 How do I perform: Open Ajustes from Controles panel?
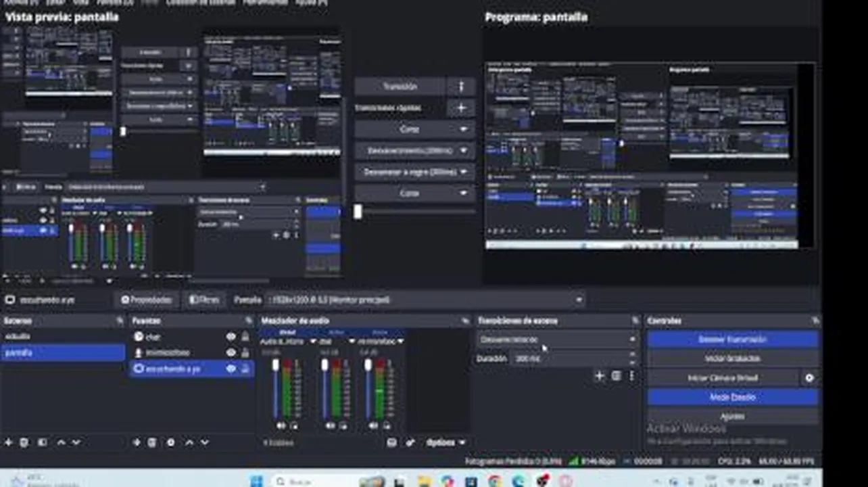click(733, 416)
